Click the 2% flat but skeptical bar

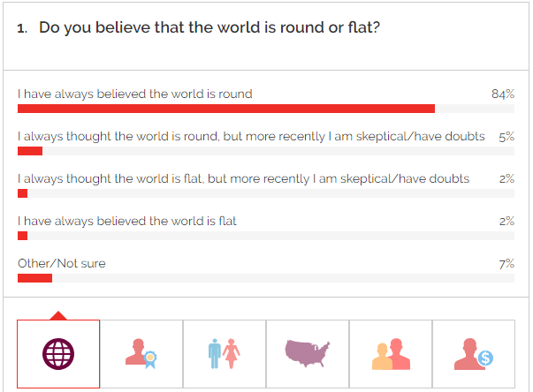coord(22,193)
